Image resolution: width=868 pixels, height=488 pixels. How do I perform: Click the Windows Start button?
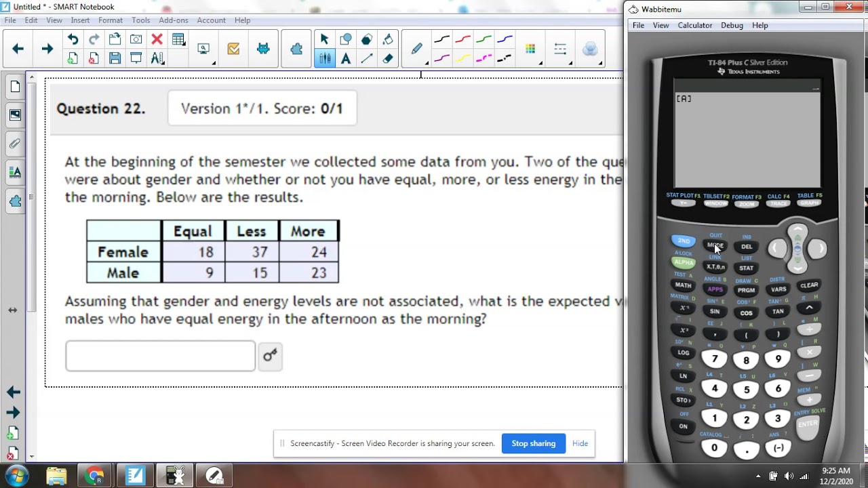[16, 476]
